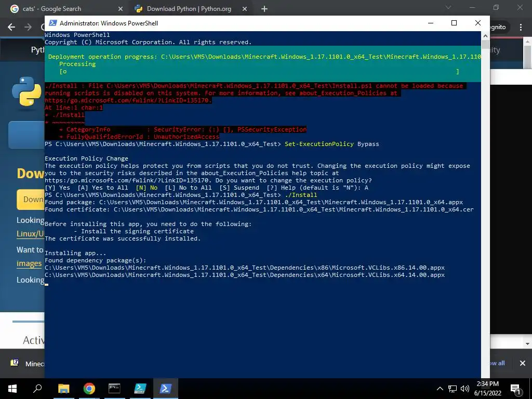Viewport: 532px width, 399px height.
Task: Open taskbar search magnifier
Action: pos(37,389)
